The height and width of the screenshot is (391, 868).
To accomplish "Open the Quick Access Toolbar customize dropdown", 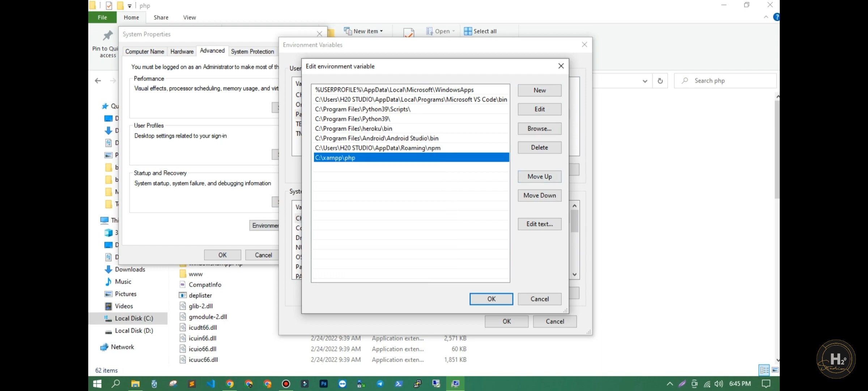I will pyautogui.click(x=129, y=6).
